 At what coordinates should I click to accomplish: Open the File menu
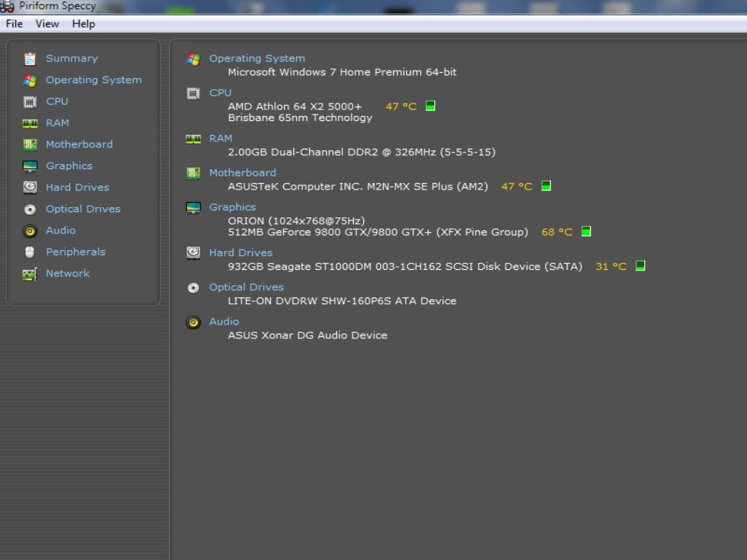tap(15, 23)
